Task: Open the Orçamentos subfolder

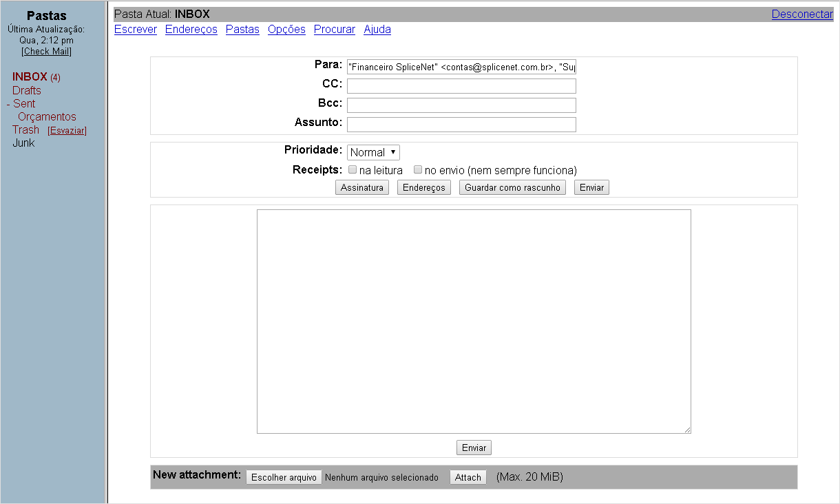Action: click(x=47, y=117)
